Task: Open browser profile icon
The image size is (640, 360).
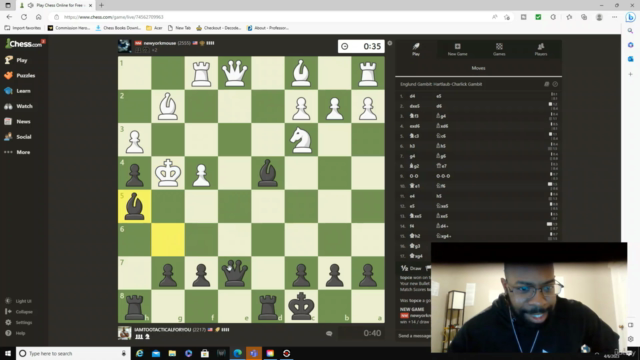Action: click(599, 17)
